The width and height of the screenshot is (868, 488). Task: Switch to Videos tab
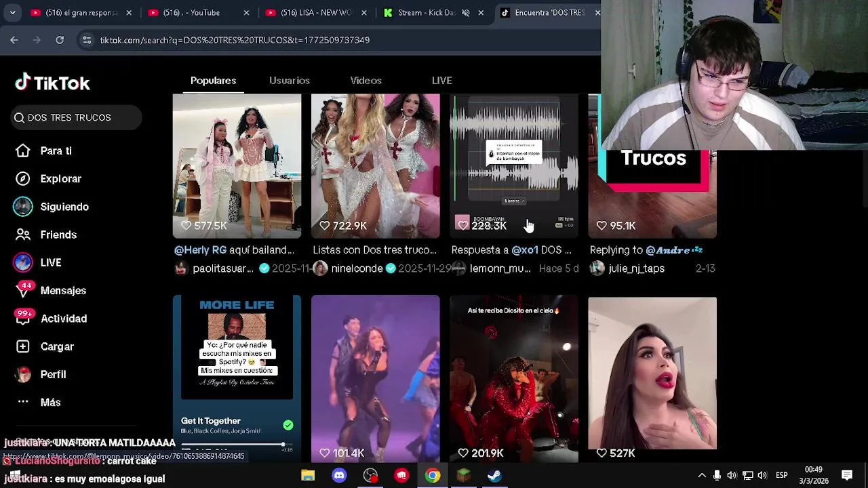(366, 80)
